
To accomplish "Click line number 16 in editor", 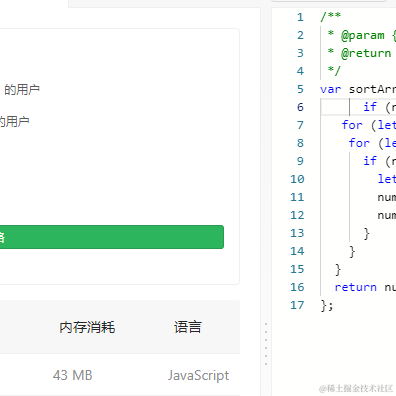I will coord(297,287).
